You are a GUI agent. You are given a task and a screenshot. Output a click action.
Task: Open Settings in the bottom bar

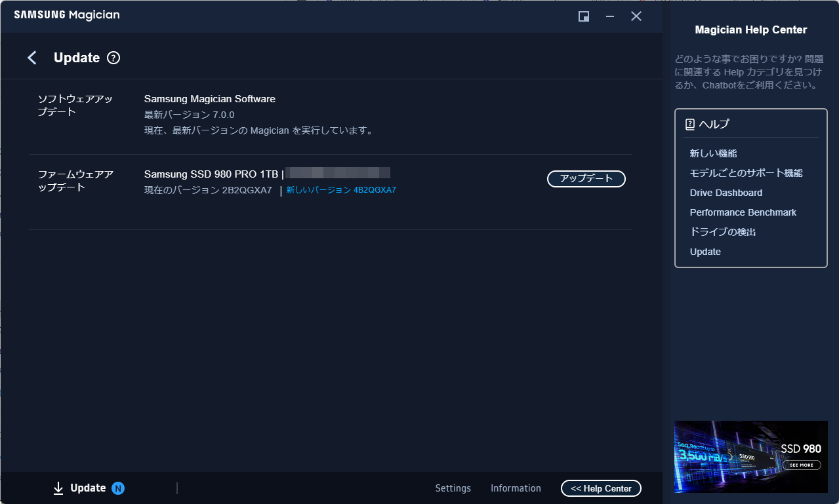(453, 488)
